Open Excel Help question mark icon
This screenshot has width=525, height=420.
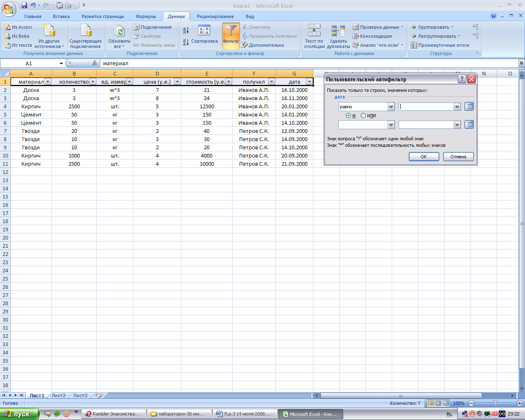(x=493, y=16)
